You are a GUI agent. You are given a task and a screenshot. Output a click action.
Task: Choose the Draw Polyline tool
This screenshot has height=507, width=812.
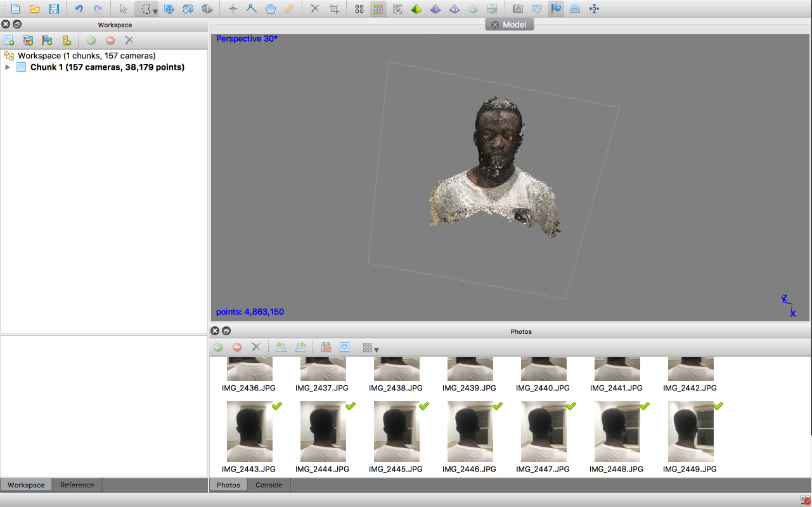[252, 9]
